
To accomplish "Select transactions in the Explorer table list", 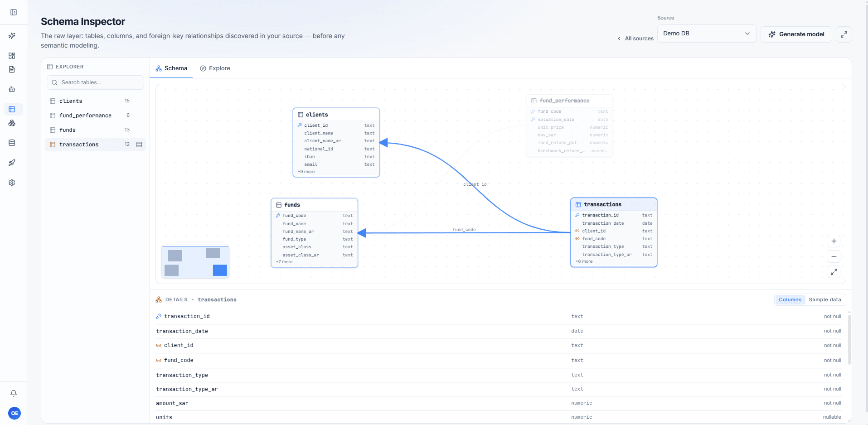I will coord(95,145).
